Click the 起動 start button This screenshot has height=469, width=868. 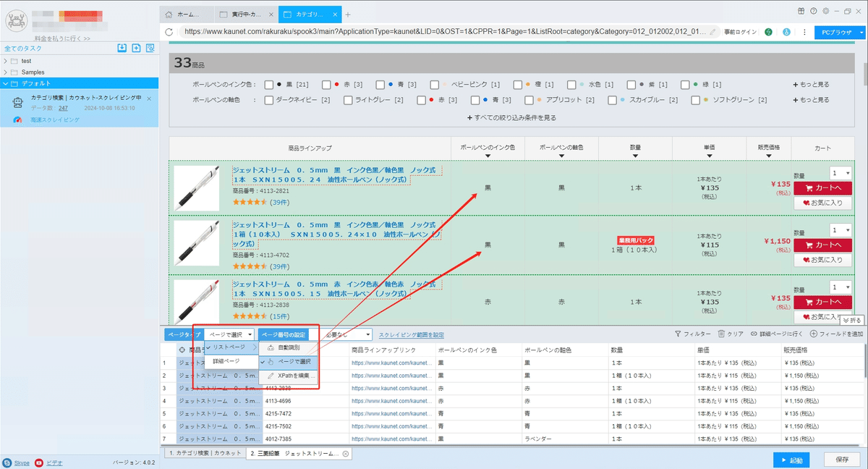click(791, 460)
